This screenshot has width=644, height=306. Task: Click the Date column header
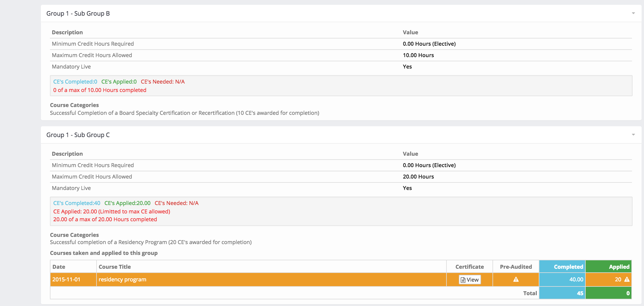point(73,267)
